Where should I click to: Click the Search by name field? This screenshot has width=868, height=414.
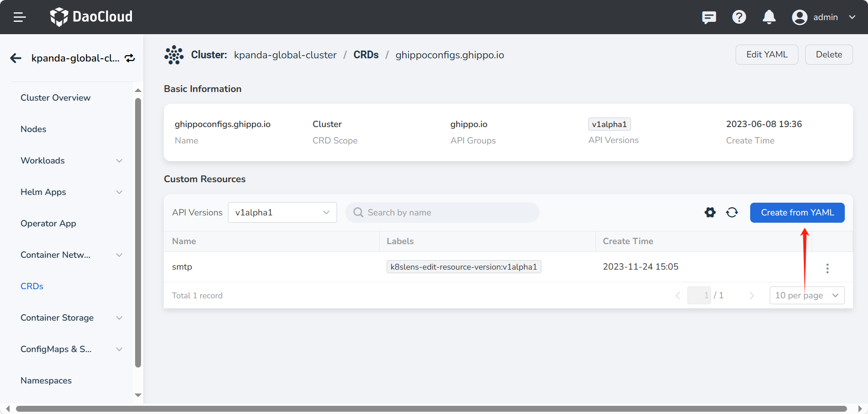(442, 213)
